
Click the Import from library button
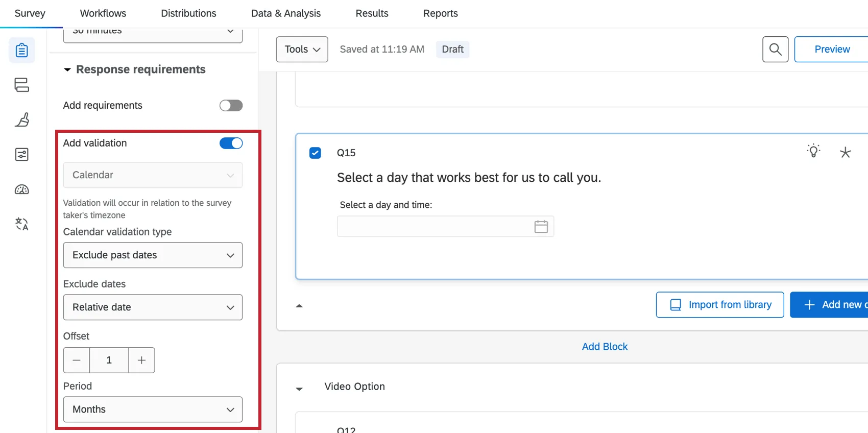719,305
